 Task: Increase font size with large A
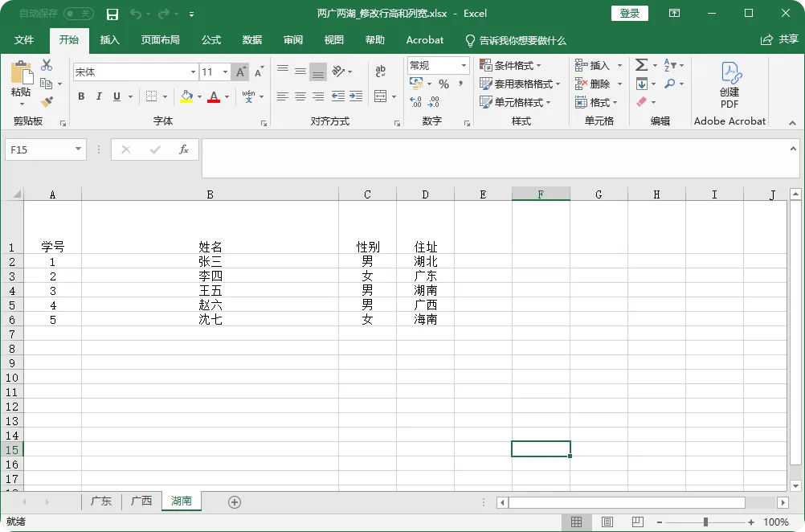point(240,72)
